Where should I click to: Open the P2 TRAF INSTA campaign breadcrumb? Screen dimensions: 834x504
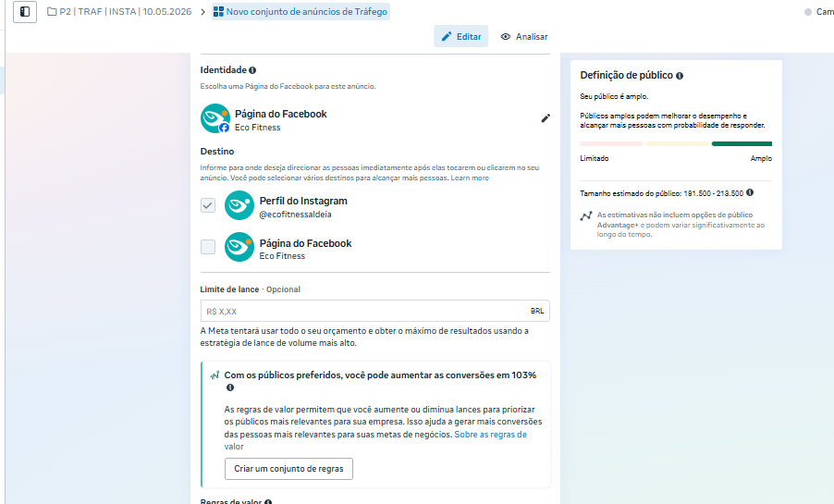pos(119,12)
